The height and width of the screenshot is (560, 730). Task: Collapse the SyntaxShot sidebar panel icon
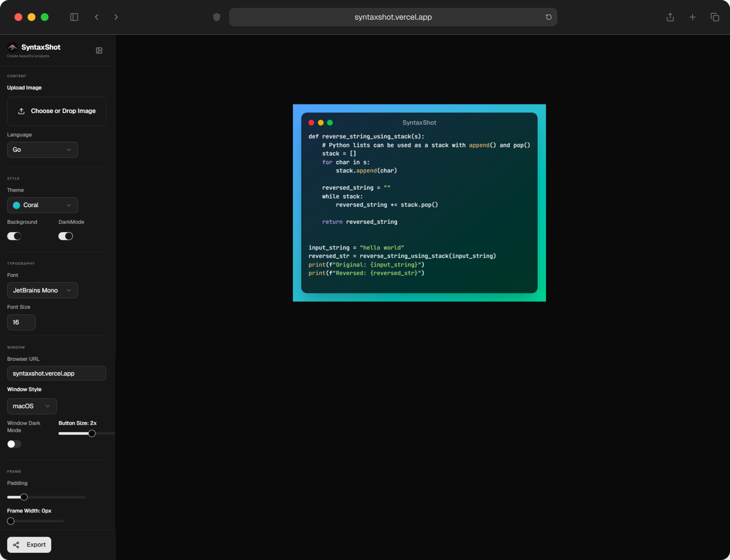point(99,50)
